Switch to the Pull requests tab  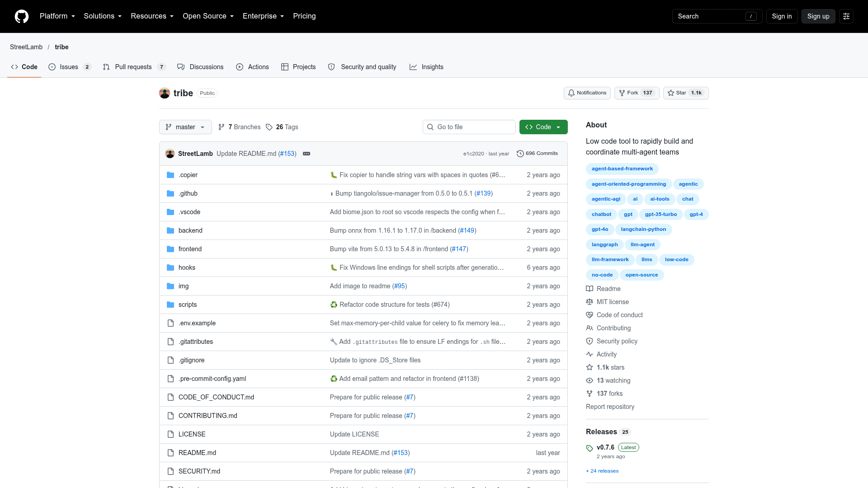click(134, 67)
